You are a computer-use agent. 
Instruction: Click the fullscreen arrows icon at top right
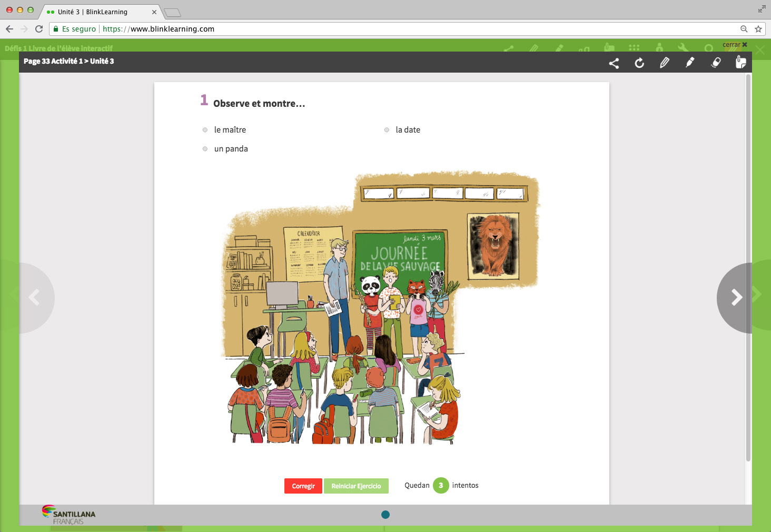click(x=762, y=9)
